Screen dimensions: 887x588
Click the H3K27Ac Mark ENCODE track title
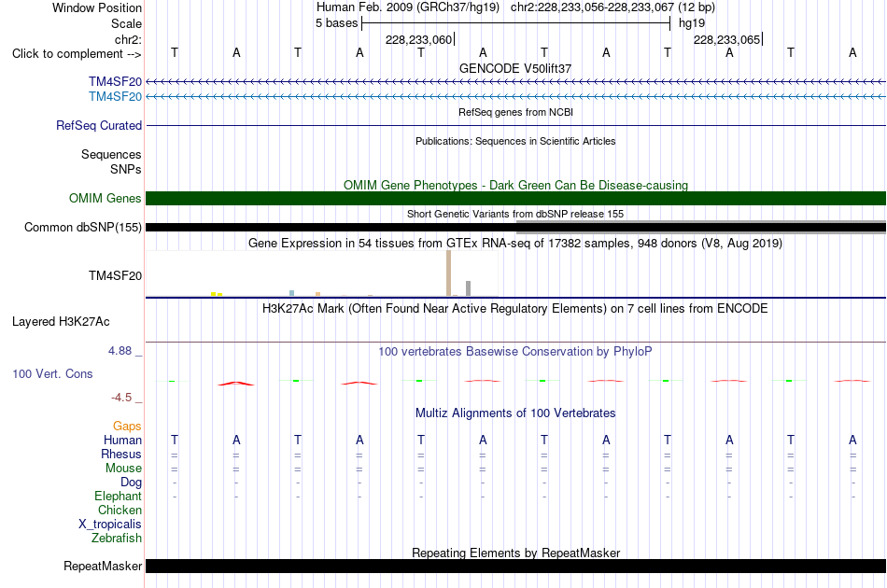[515, 309]
